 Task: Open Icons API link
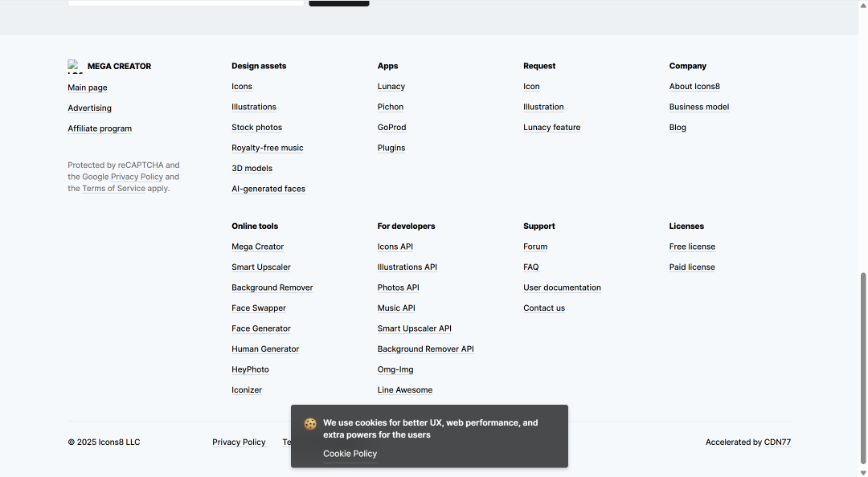[x=395, y=247]
